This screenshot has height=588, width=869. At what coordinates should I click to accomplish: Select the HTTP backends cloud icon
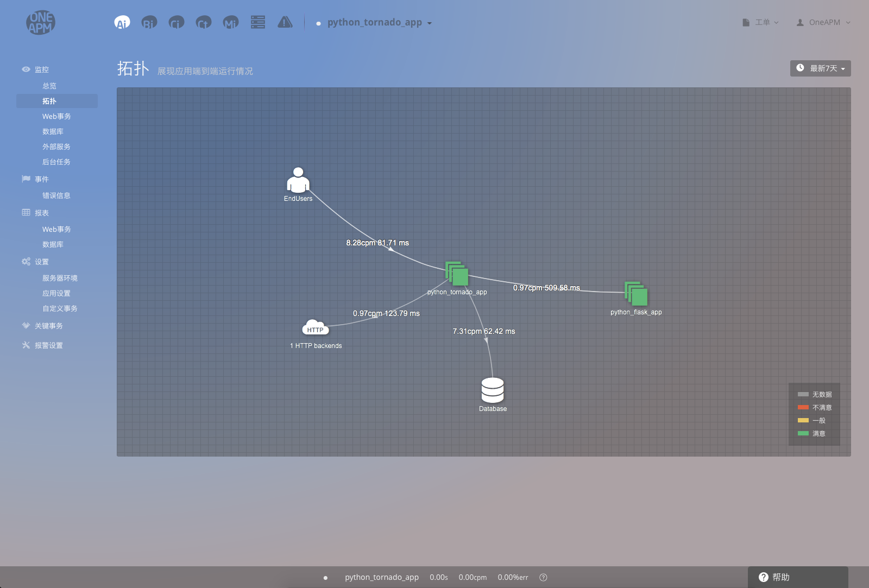pyautogui.click(x=315, y=328)
